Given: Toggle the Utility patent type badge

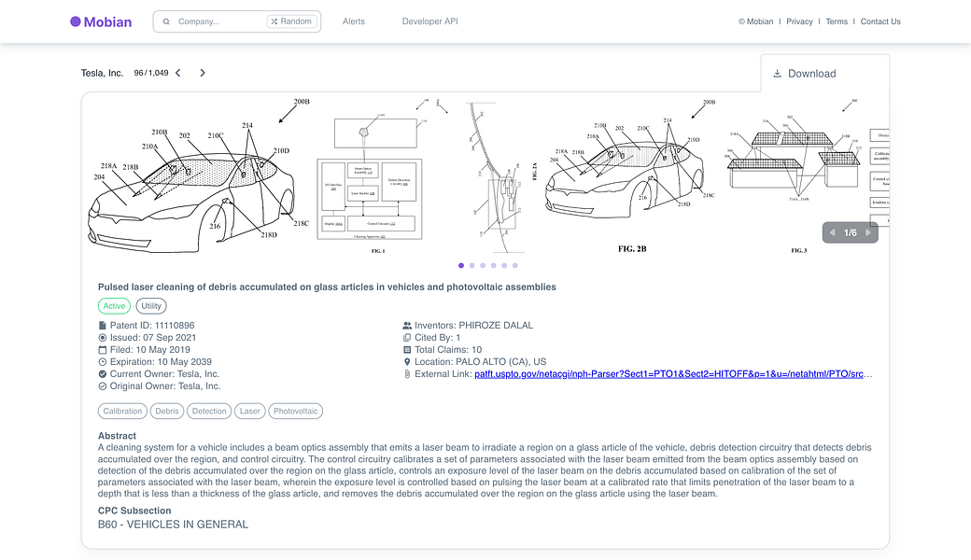Looking at the screenshot, I should click(x=150, y=305).
